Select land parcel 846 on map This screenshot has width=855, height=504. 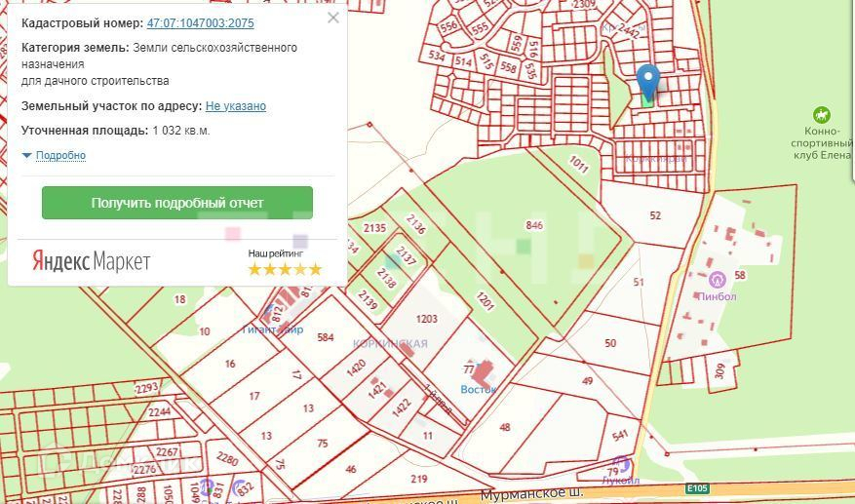tap(534, 225)
